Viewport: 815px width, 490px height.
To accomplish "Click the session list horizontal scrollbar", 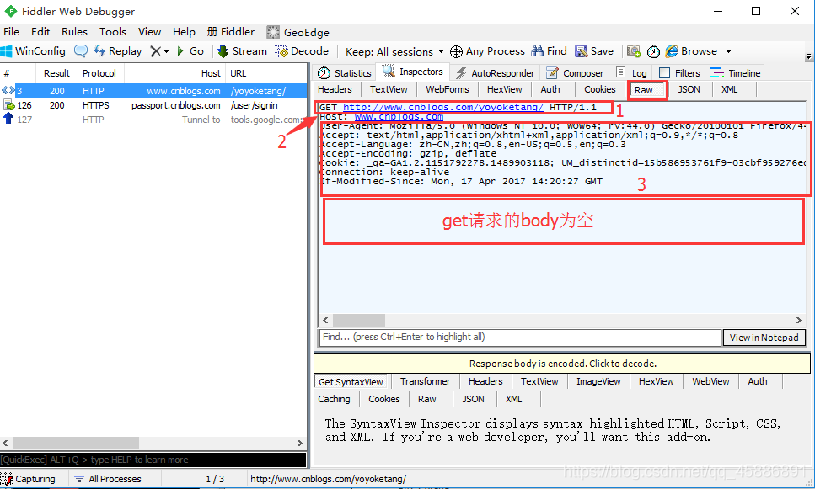I will tap(154, 443).
